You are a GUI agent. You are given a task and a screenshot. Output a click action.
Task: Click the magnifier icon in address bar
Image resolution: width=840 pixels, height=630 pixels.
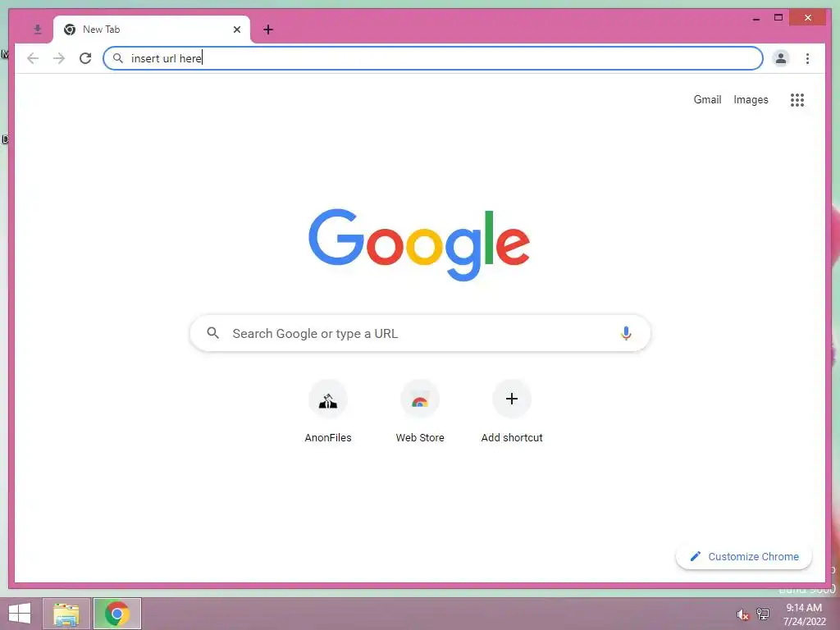click(118, 58)
